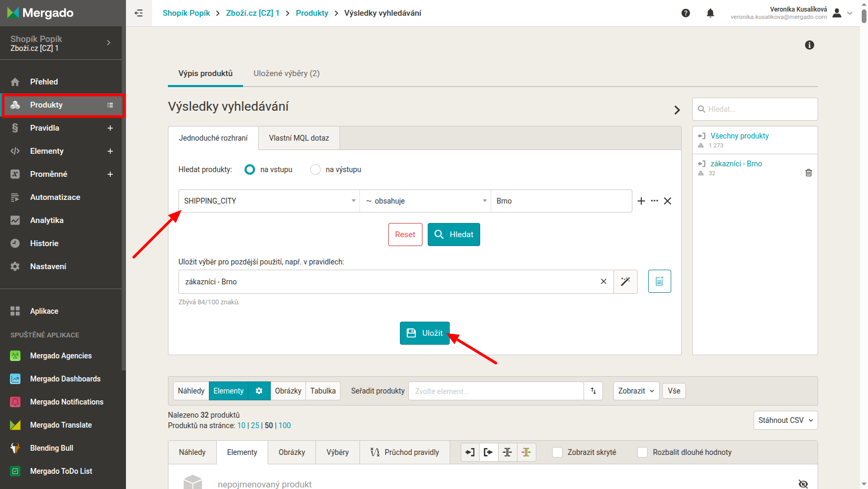Screen dimensions: 868x489
Task: Open 'Všechny produkty' selection link
Action: (x=739, y=136)
